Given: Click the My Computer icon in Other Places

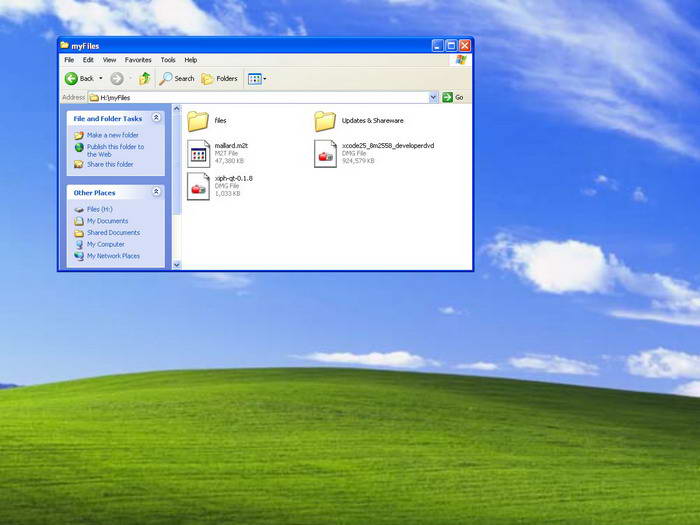Looking at the screenshot, I should coord(79,244).
